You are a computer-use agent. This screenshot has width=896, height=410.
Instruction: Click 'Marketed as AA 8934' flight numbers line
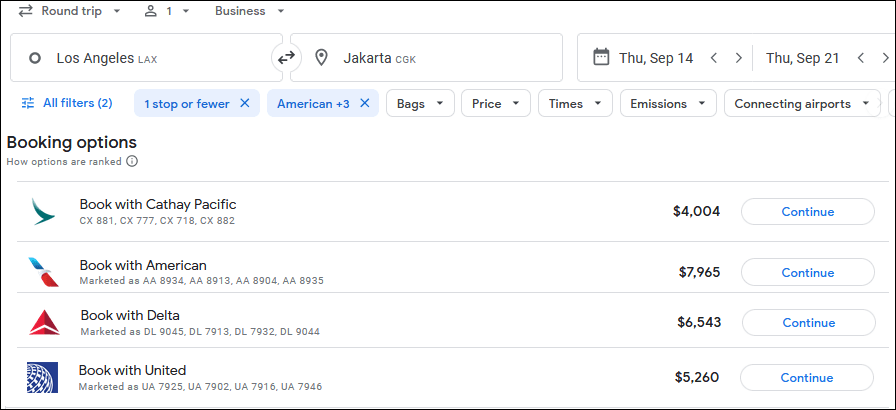[x=202, y=281]
